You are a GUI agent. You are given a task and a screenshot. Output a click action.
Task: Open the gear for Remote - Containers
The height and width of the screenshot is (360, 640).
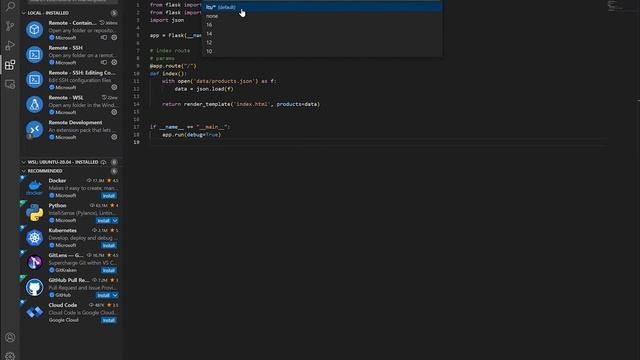(114, 38)
